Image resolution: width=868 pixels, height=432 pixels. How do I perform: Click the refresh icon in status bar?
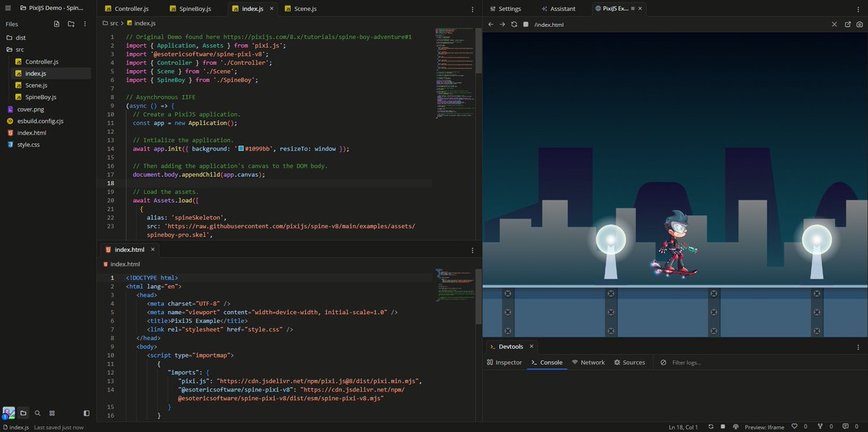point(712,427)
